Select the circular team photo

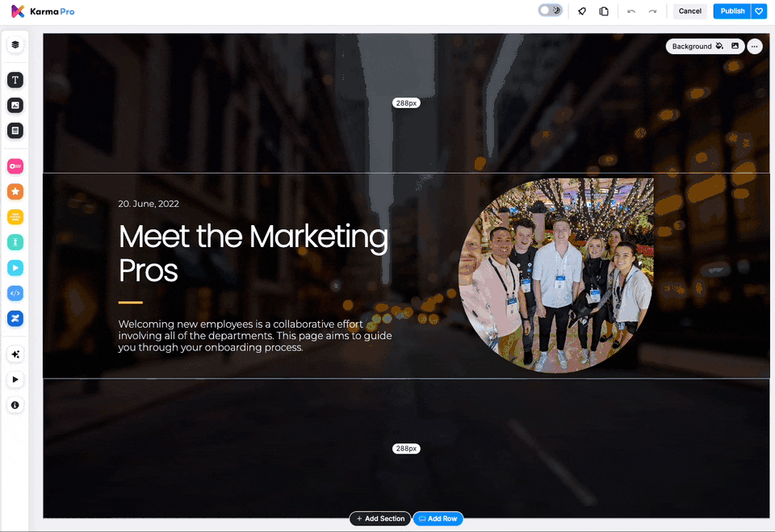click(x=555, y=276)
